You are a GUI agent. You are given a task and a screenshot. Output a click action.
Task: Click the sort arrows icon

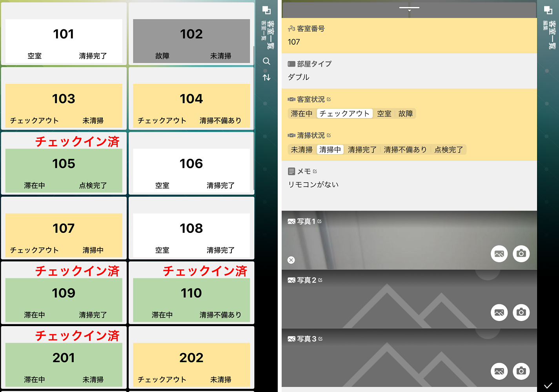[x=266, y=77]
